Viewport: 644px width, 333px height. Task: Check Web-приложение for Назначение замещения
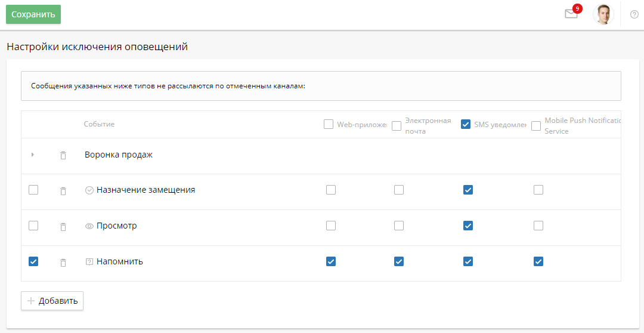click(330, 190)
